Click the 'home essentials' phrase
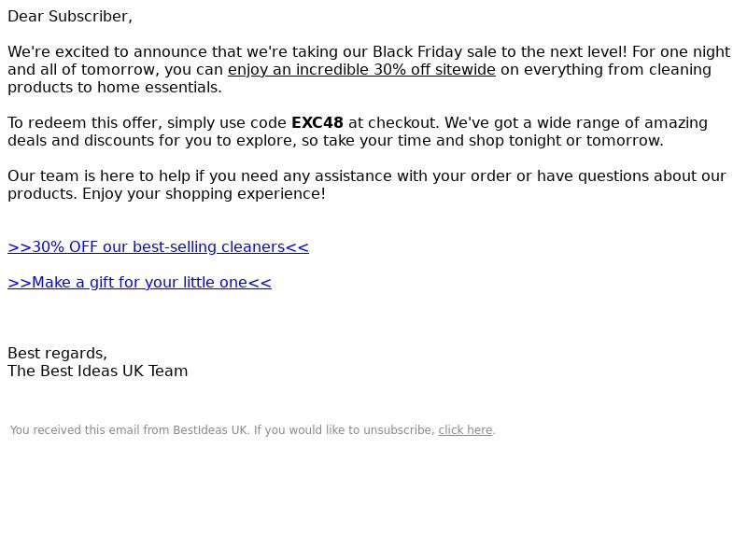 (x=160, y=88)
